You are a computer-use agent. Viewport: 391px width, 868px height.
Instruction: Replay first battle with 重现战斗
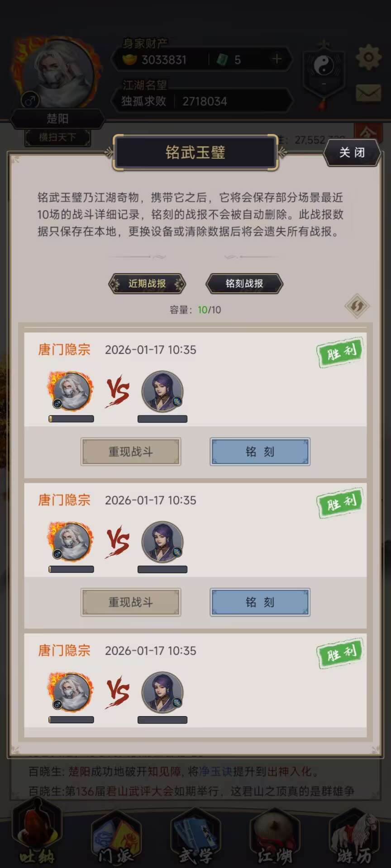tap(131, 452)
